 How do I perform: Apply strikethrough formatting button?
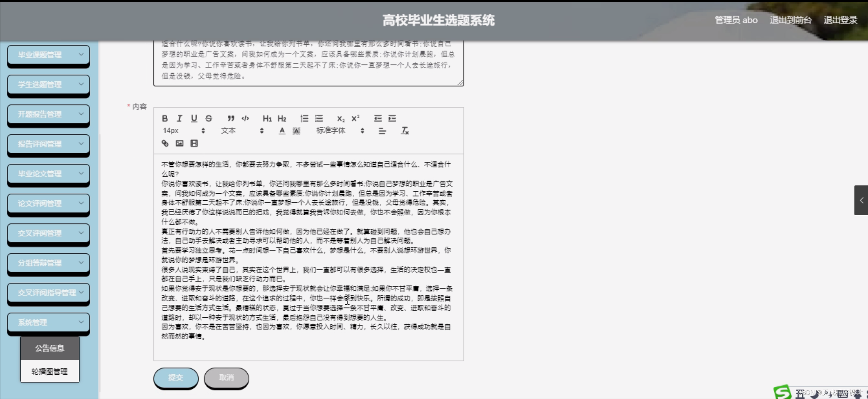(209, 118)
